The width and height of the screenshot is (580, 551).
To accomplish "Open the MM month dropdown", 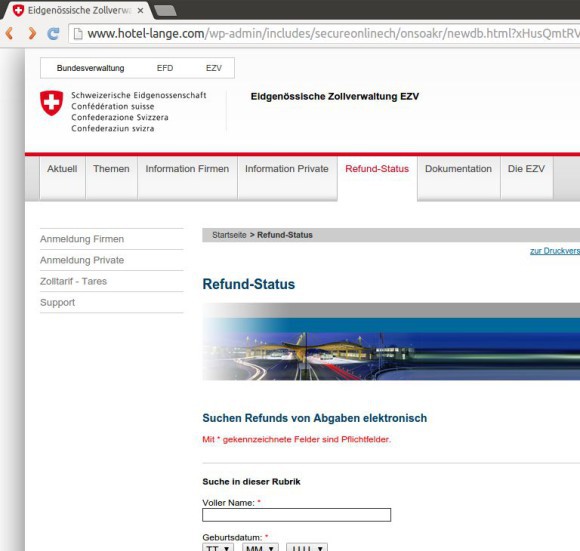I will [260, 547].
